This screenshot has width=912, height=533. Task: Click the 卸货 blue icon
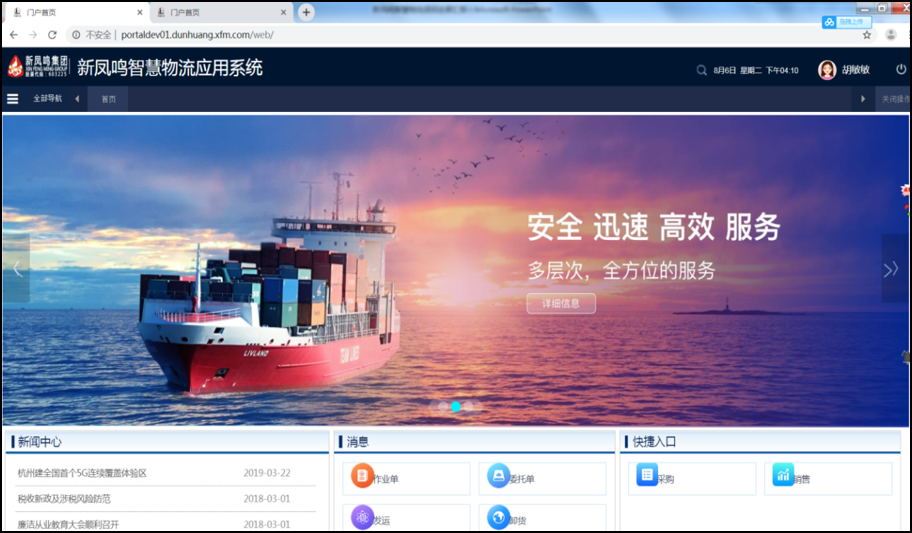pyautogui.click(x=499, y=518)
